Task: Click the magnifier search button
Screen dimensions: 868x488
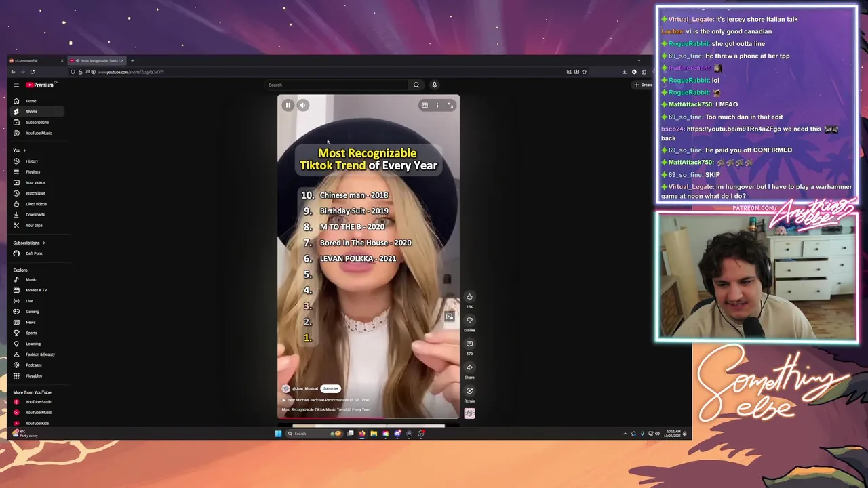Action: tap(416, 85)
